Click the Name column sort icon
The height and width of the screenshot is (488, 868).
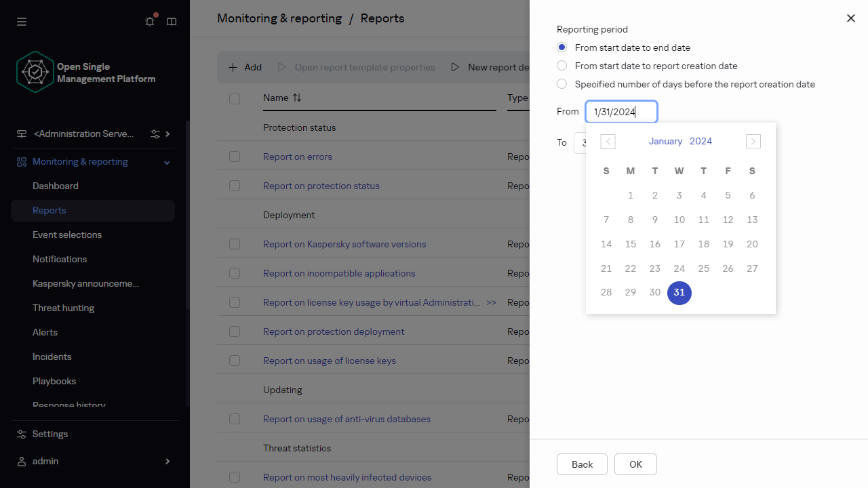coord(297,98)
